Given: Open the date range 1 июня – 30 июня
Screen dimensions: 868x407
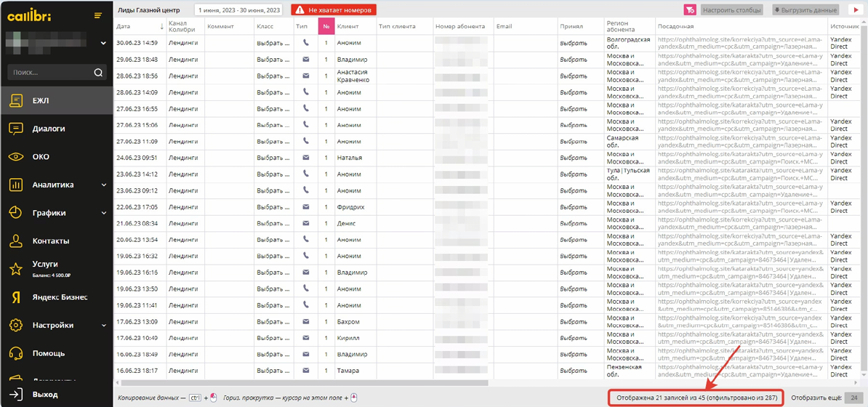Looking at the screenshot, I should [238, 10].
